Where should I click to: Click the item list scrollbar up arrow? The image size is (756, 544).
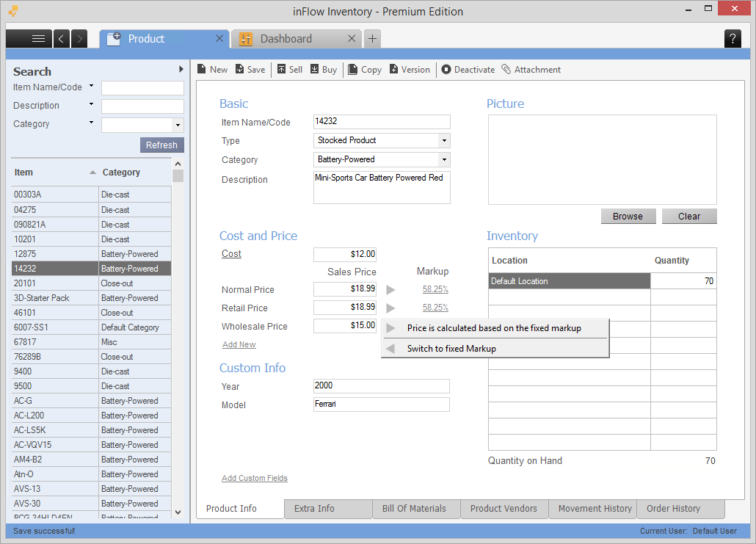click(x=178, y=164)
